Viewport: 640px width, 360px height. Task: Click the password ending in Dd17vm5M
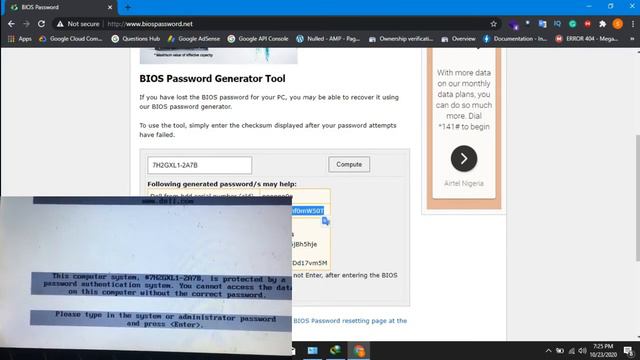tap(310, 263)
